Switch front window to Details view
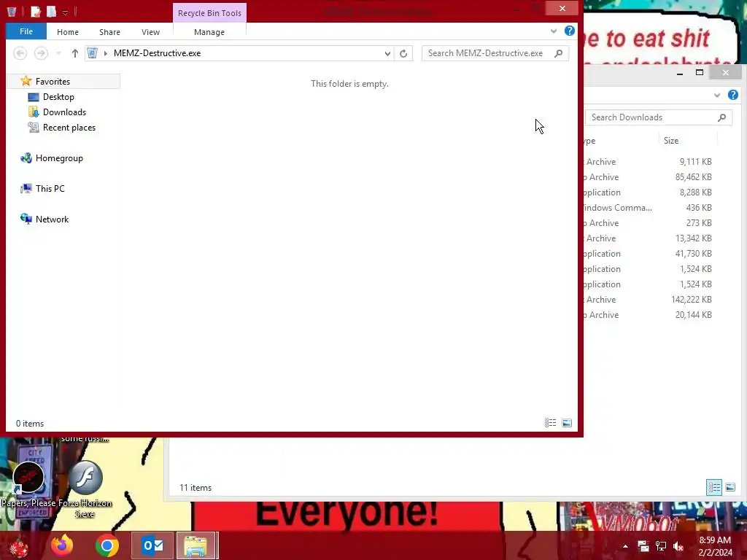This screenshot has height=560, width=747. pyautogui.click(x=551, y=423)
